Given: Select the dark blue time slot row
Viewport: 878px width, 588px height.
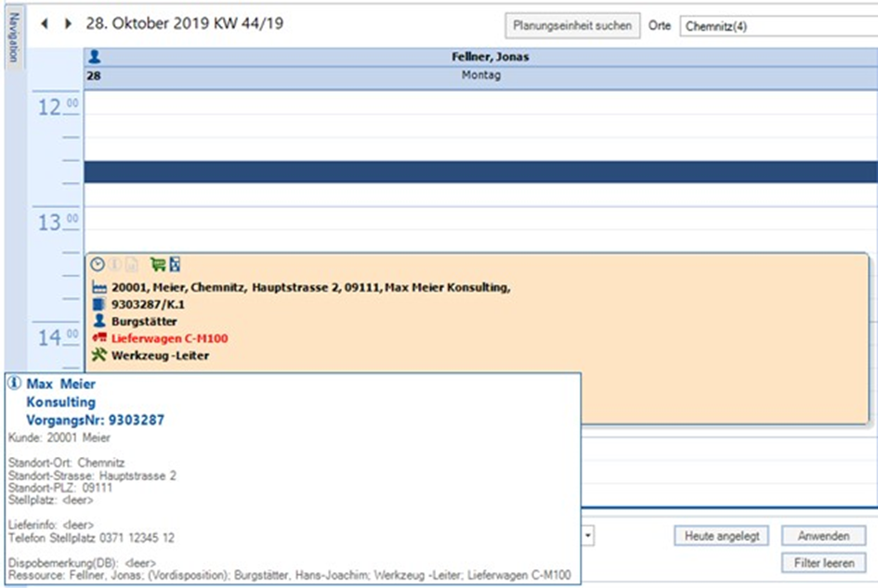Looking at the screenshot, I should (480, 172).
